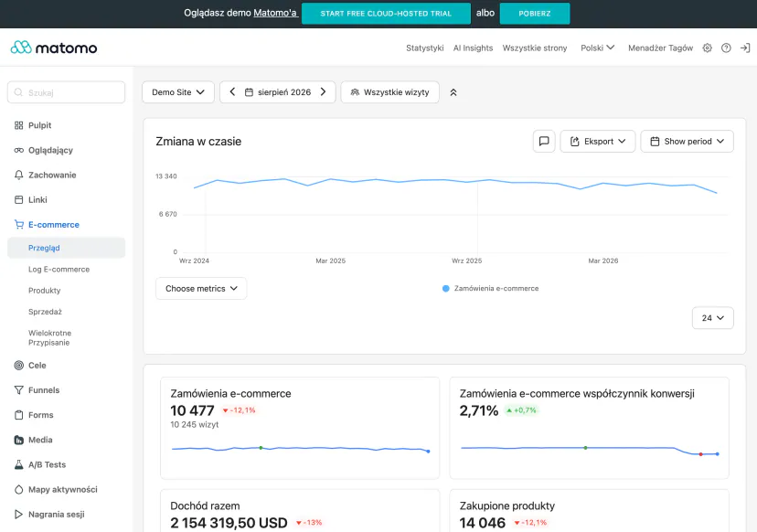Click the -13% badge beside Dochód razem
The image size is (757, 532).
click(x=309, y=522)
